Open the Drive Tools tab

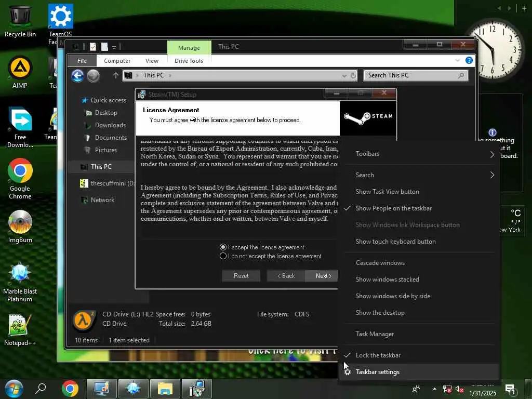(189, 61)
